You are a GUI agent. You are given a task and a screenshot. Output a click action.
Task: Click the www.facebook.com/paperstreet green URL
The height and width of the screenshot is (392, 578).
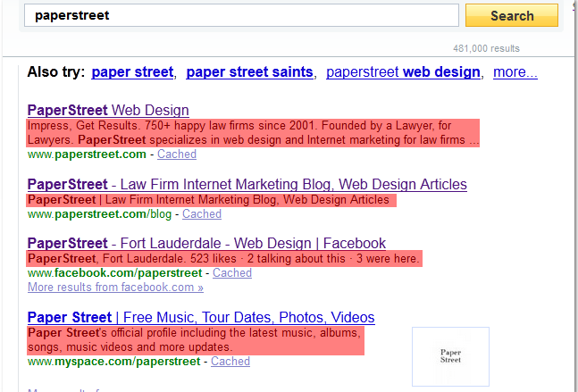coord(115,273)
